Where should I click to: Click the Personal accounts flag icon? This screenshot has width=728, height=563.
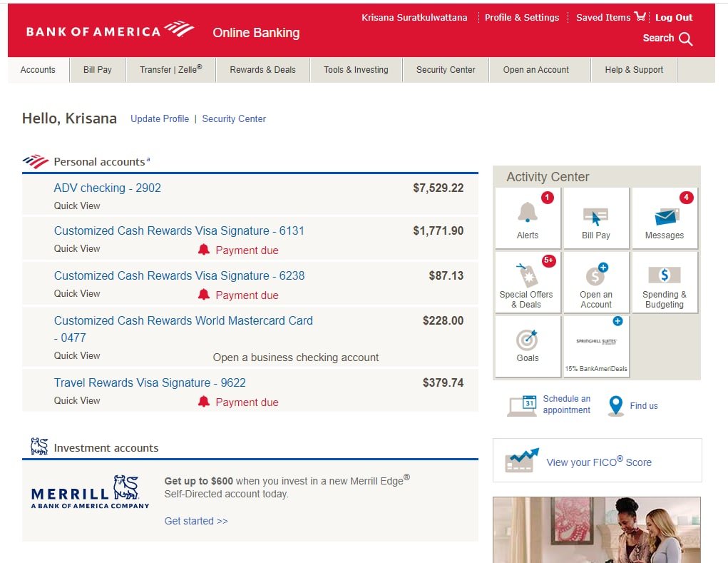(36, 162)
